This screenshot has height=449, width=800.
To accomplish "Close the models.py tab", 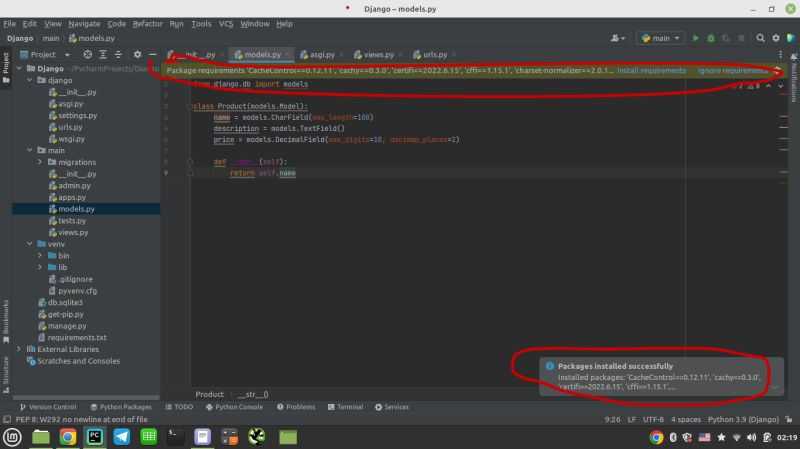I will click(288, 55).
